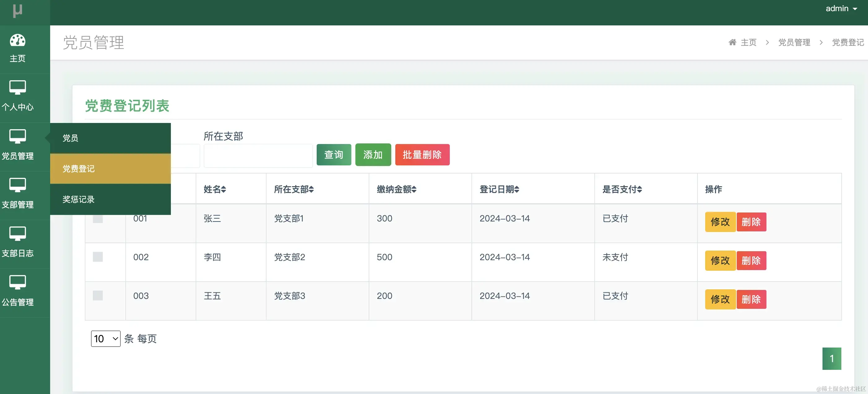Select the 支部日志 sidebar icon

pos(18,234)
